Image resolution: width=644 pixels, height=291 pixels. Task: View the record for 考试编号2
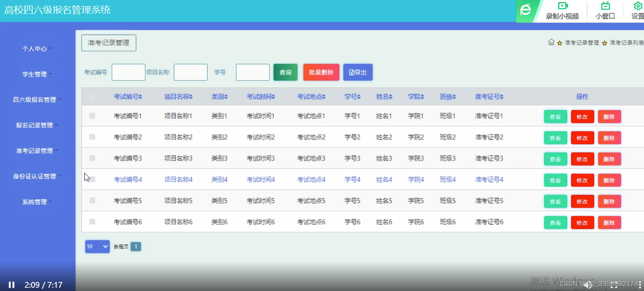pyautogui.click(x=555, y=138)
